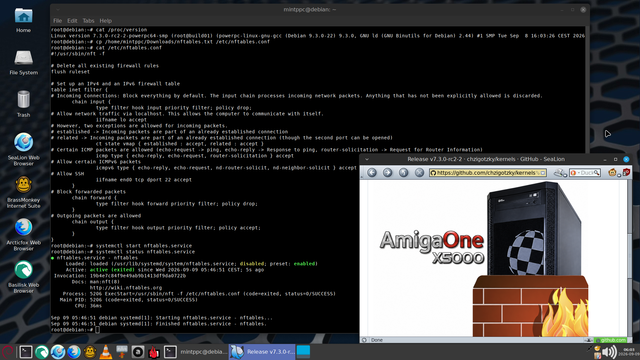Click the GitHub URL address field
Viewport: 640px width, 360px height.
click(x=485, y=173)
